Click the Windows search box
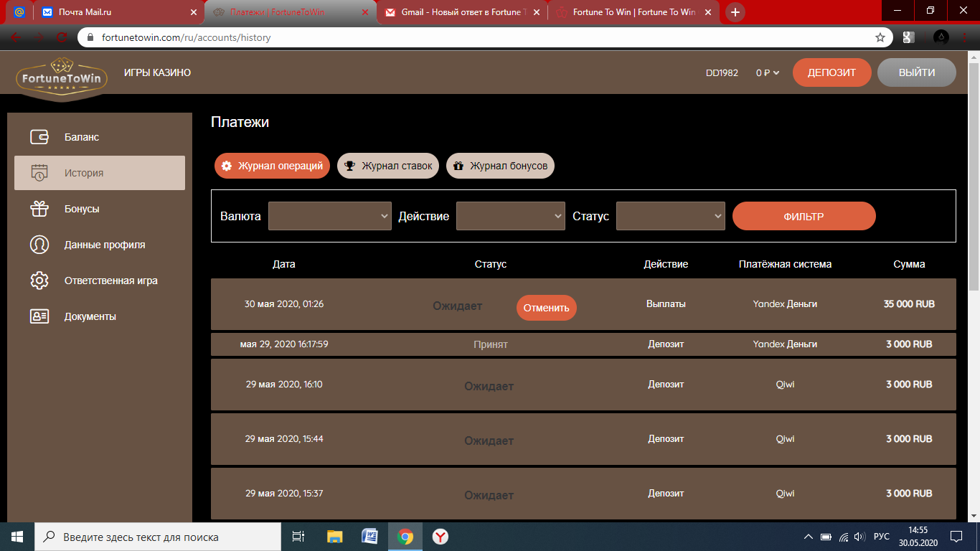Viewport: 980px width, 551px height. (158, 537)
